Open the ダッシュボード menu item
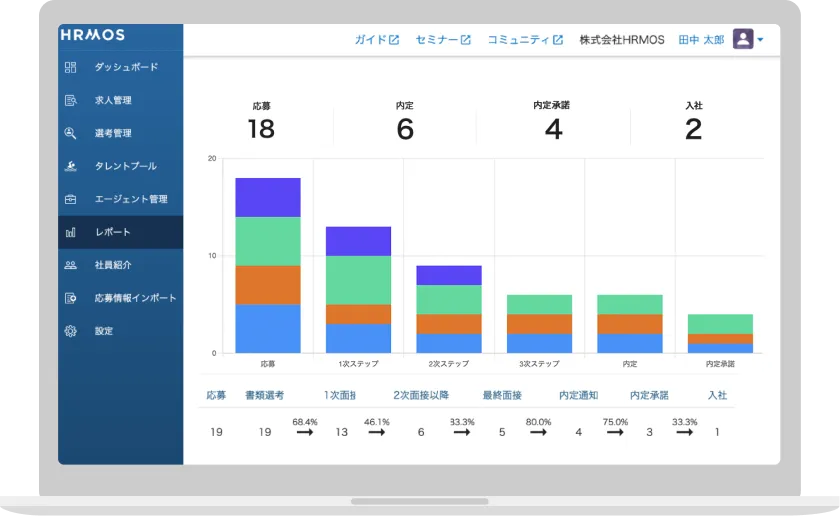The width and height of the screenshot is (840, 516). click(126, 67)
